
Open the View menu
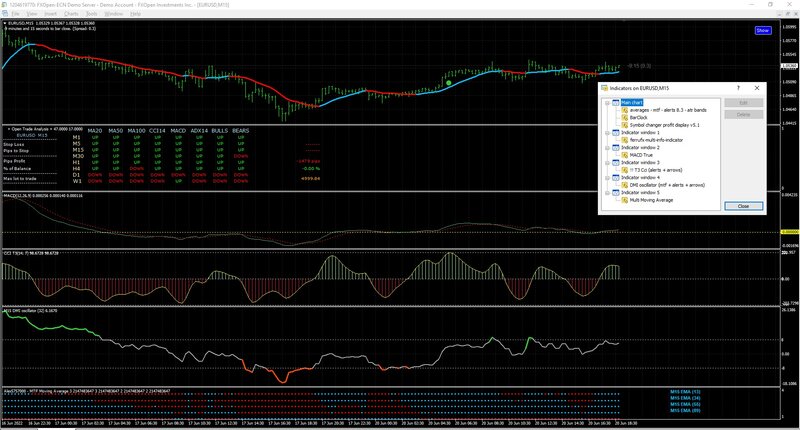pyautogui.click(x=32, y=14)
